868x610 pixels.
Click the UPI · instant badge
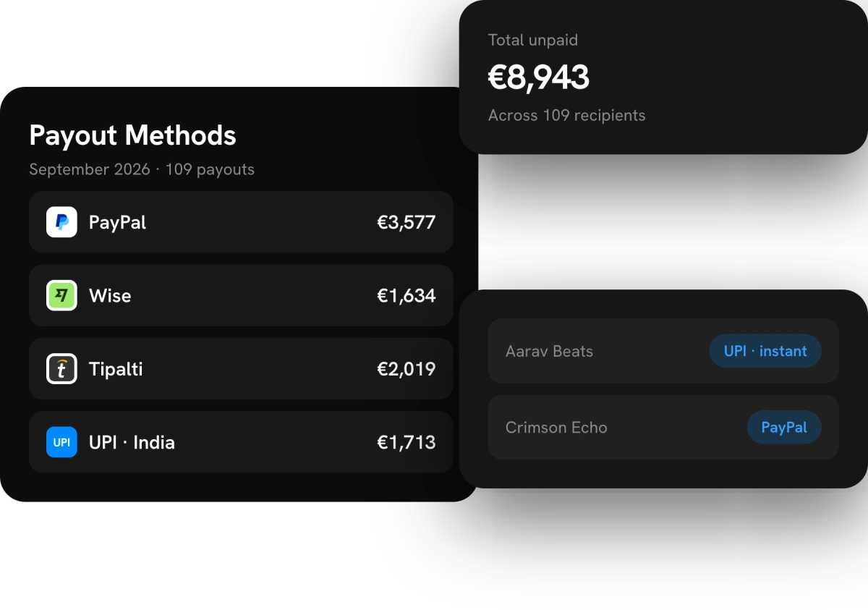pyautogui.click(x=765, y=351)
